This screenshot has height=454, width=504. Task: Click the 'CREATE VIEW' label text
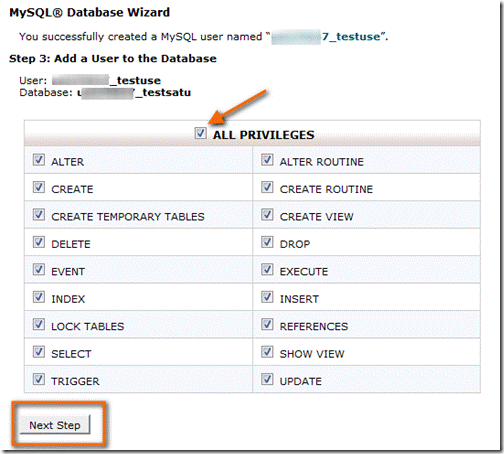316,217
